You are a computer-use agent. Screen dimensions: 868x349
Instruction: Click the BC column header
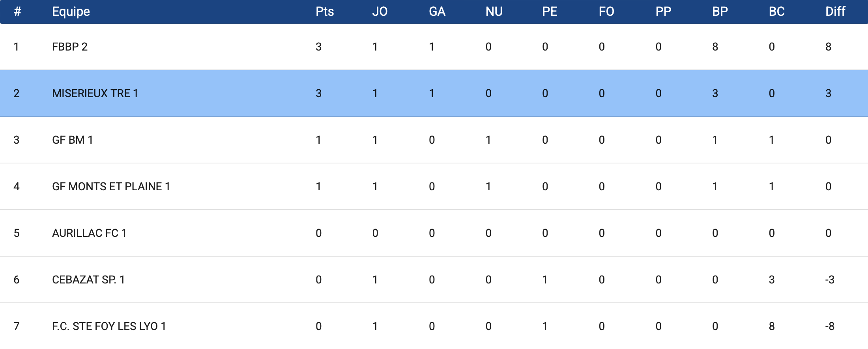click(x=777, y=11)
